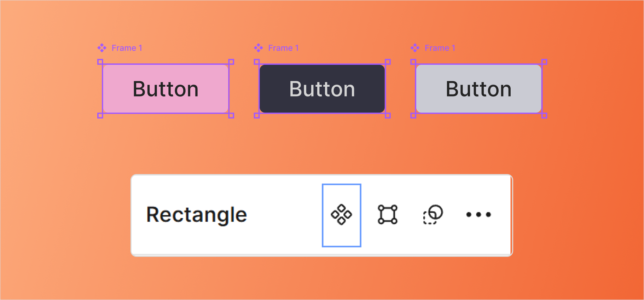The width and height of the screenshot is (644, 300).
Task: Click the top-left resize handle of the pink button frame
Action: pyautogui.click(x=100, y=62)
